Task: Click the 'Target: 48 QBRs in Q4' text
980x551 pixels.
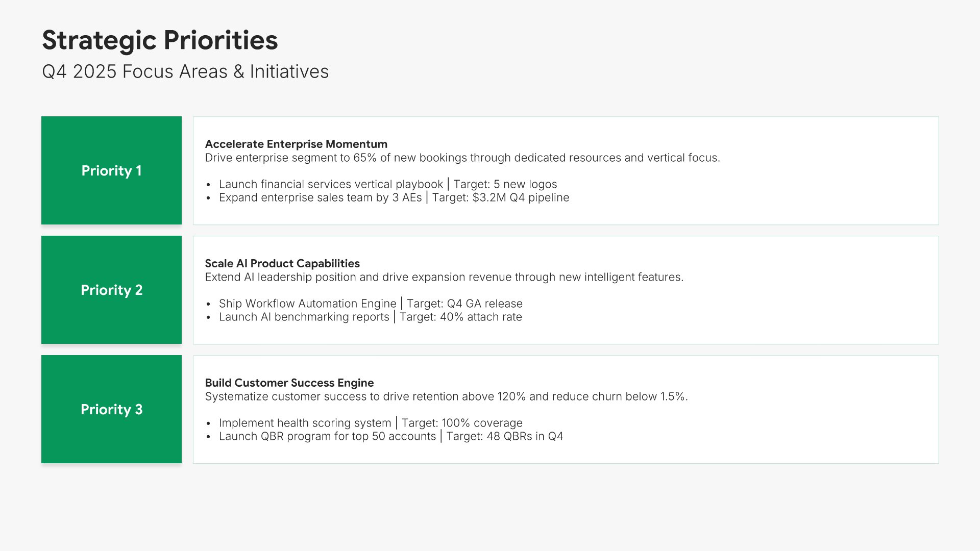Action: [504, 437]
